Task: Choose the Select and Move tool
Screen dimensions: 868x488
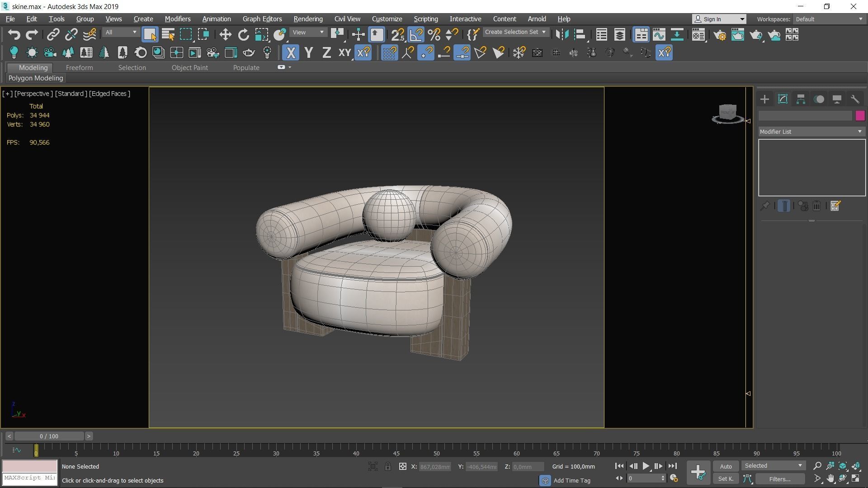Action: pos(225,35)
